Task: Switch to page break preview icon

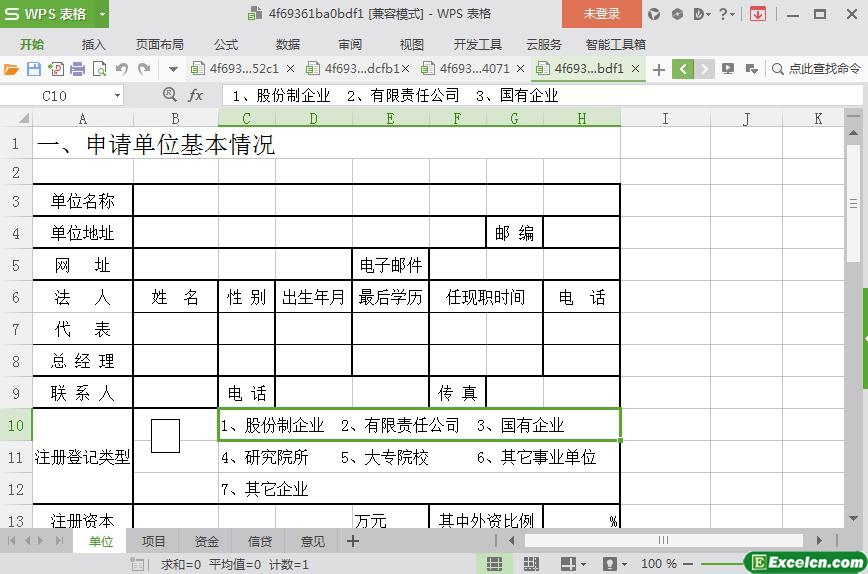Action: pos(531,564)
